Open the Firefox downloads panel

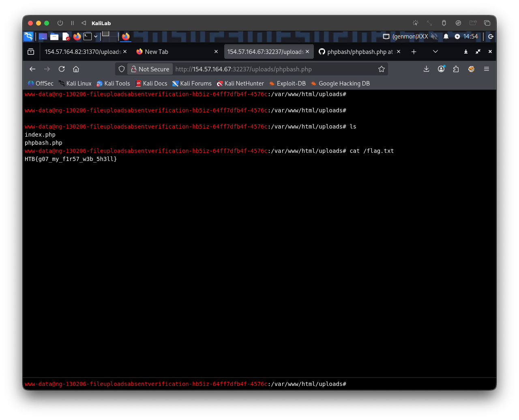point(426,69)
